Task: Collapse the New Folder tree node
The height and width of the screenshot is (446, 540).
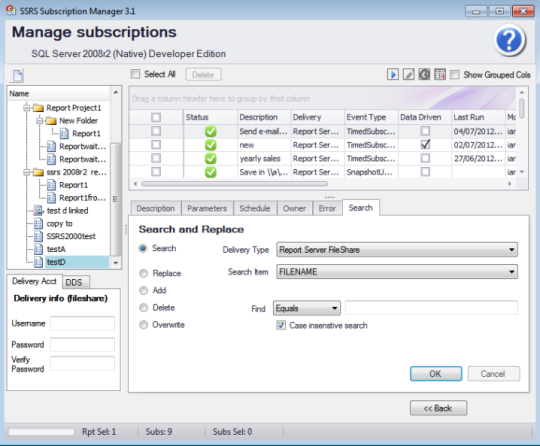Action: tap(39, 121)
